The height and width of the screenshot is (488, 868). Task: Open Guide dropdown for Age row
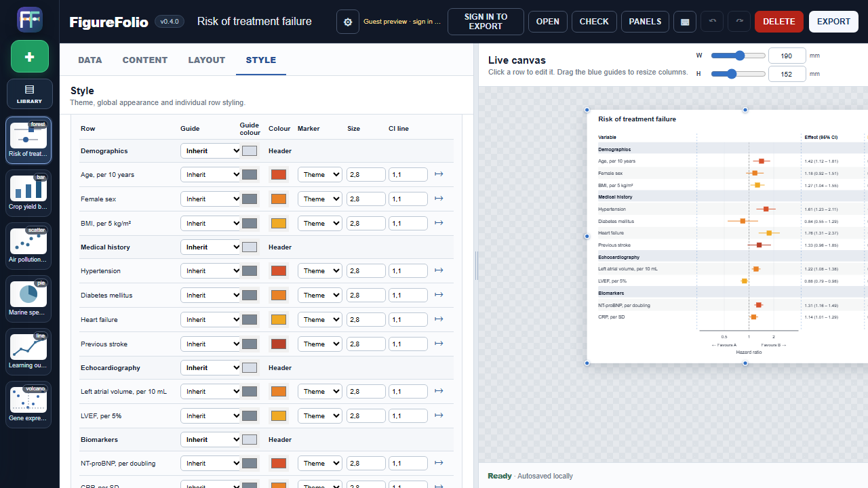coord(210,175)
